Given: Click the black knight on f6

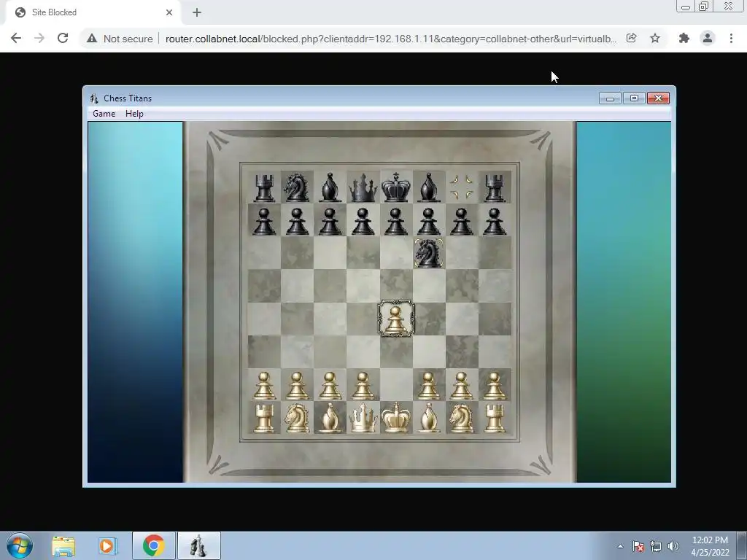Looking at the screenshot, I should pyautogui.click(x=429, y=253).
